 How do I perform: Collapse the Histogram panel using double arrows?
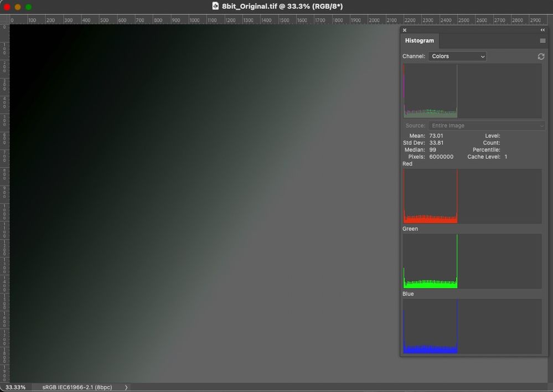tap(542, 30)
